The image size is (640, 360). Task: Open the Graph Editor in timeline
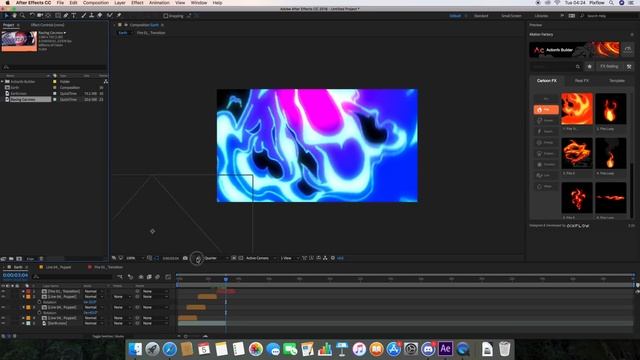tap(168, 277)
